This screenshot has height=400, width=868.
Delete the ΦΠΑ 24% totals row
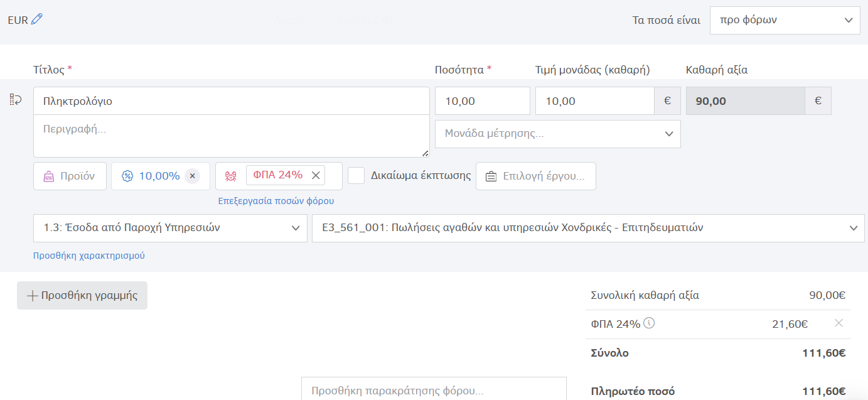coord(839,323)
